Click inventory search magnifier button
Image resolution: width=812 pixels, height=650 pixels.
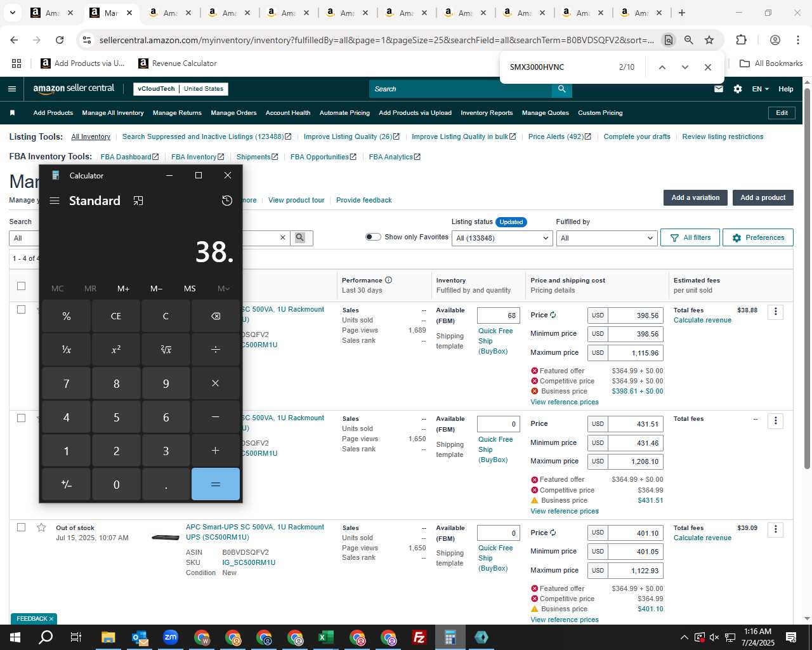(300, 237)
